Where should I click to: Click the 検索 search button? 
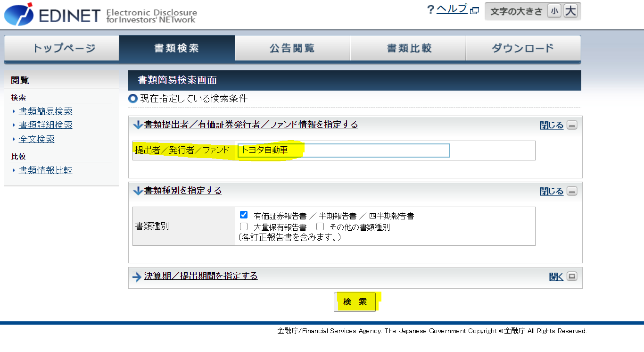click(x=355, y=302)
